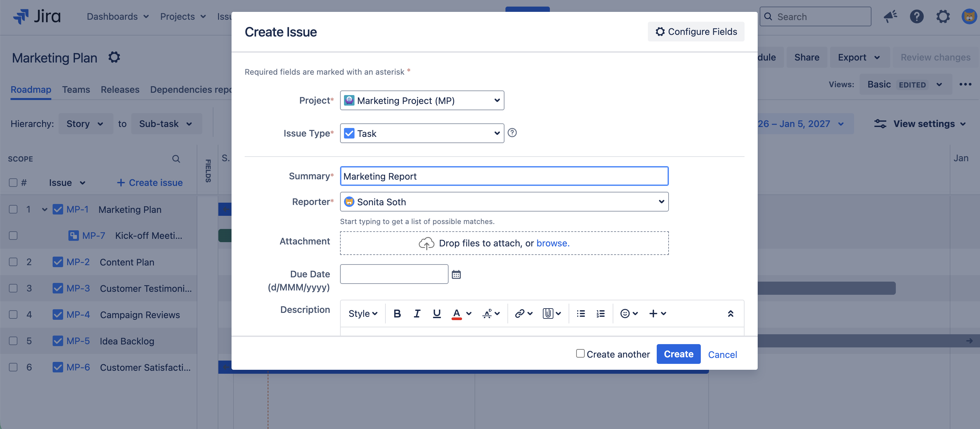Screen dimensions: 980x429
Task: Click the upload cloud icon
Action: pyautogui.click(x=427, y=243)
